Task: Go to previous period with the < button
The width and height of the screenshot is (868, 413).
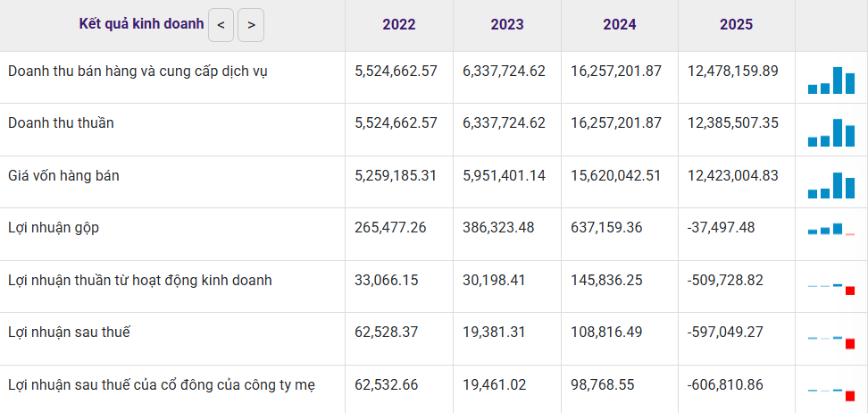Action: pos(221,25)
